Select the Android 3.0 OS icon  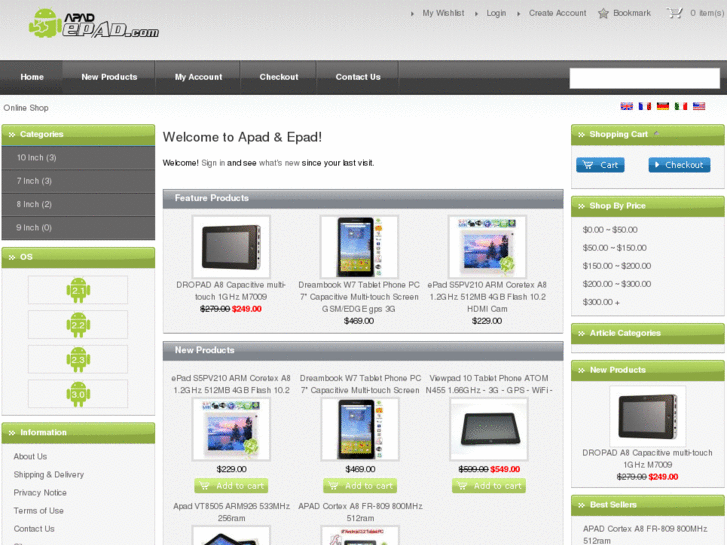pos(78,394)
